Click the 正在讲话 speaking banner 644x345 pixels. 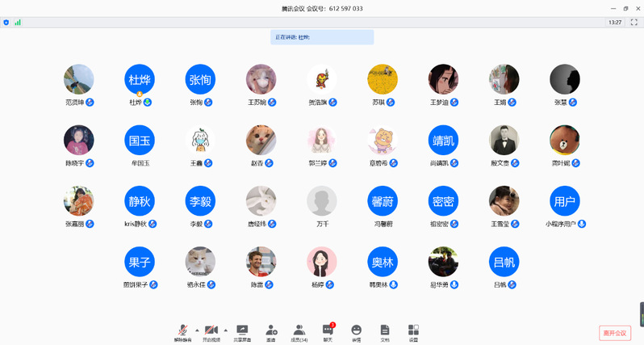click(322, 37)
